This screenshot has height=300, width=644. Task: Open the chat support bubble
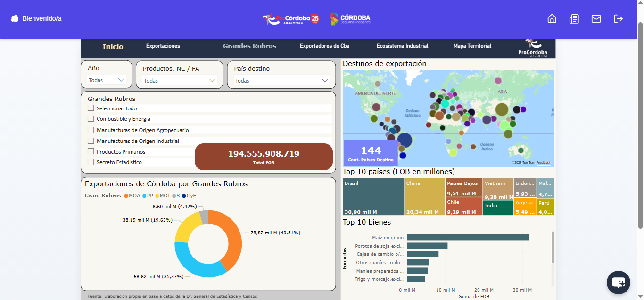pyautogui.click(x=618, y=283)
